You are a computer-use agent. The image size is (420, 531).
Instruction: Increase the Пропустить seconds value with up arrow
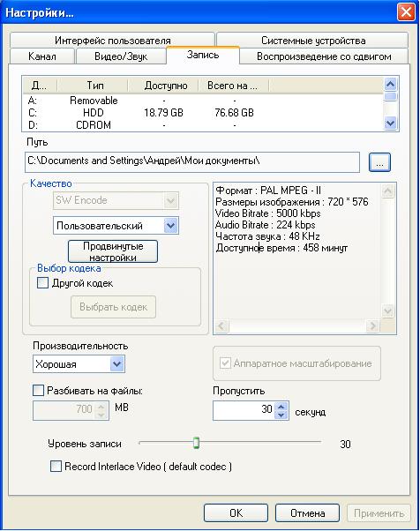pos(281,406)
